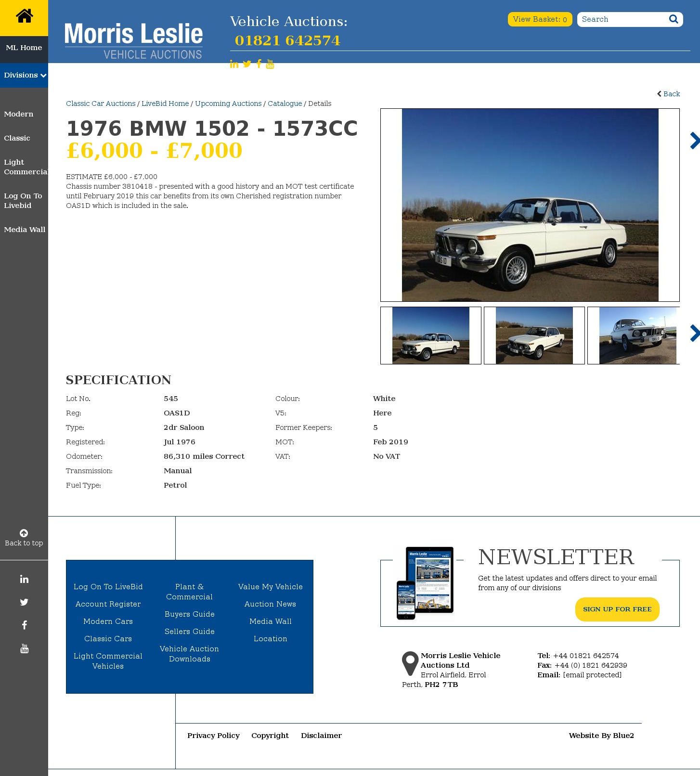Click the Back to top arrow icon
Screen dimensions: 700x776
point(24,533)
